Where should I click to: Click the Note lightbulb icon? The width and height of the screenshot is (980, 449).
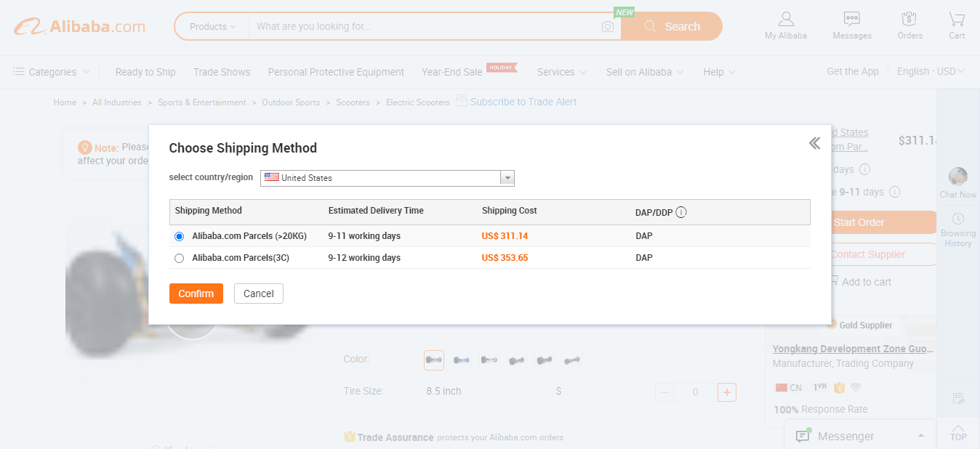(84, 147)
